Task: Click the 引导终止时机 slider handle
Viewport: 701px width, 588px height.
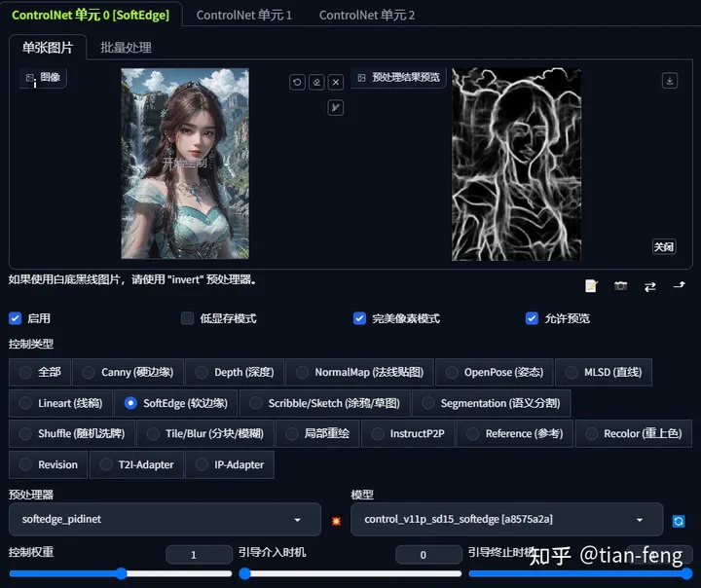Action: pos(686,573)
